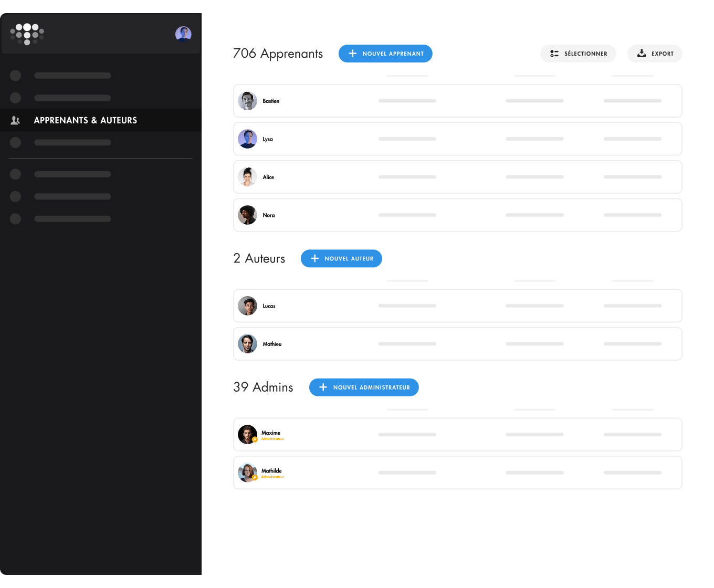
Task: Open Mathilde's administrator row
Action: point(458,472)
